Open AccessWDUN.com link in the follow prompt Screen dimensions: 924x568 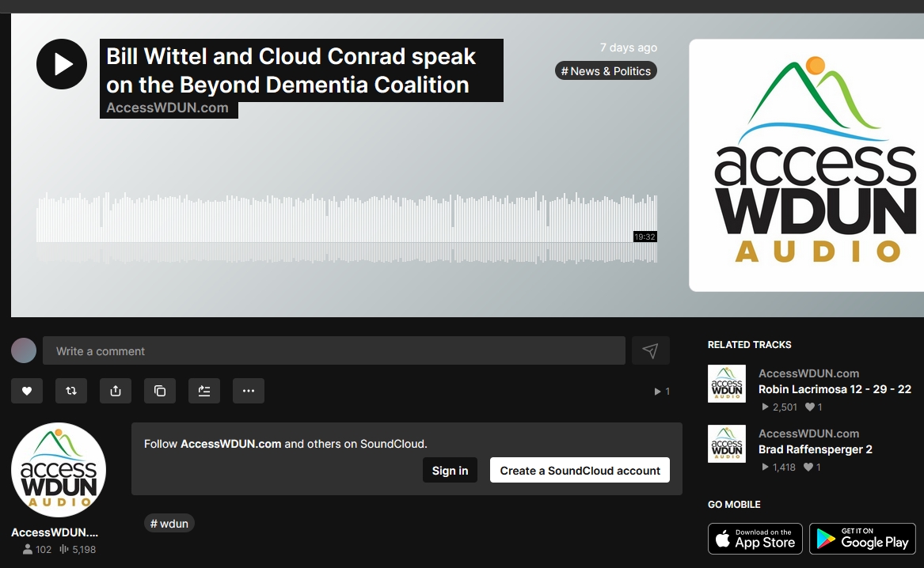pyautogui.click(x=231, y=444)
